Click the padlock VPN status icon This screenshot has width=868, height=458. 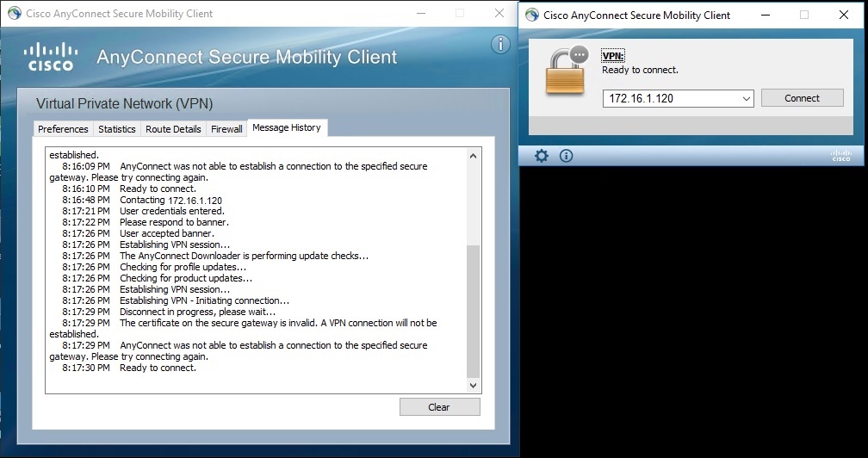pos(567,70)
